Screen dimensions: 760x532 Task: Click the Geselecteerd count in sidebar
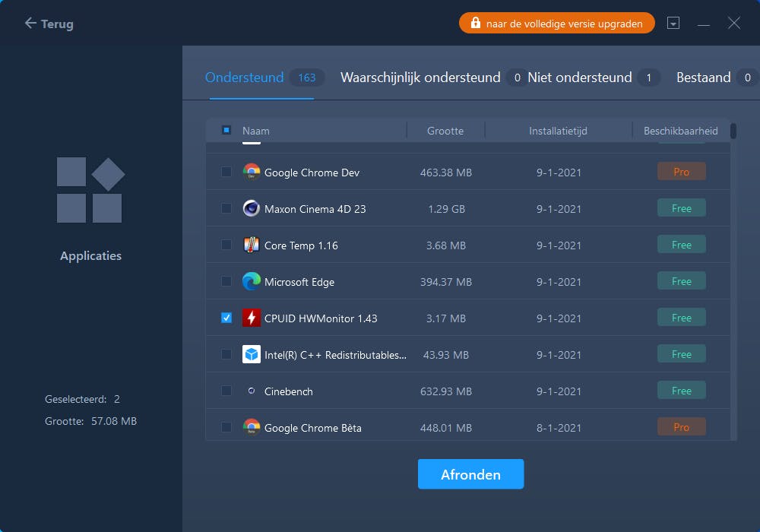[x=82, y=399]
